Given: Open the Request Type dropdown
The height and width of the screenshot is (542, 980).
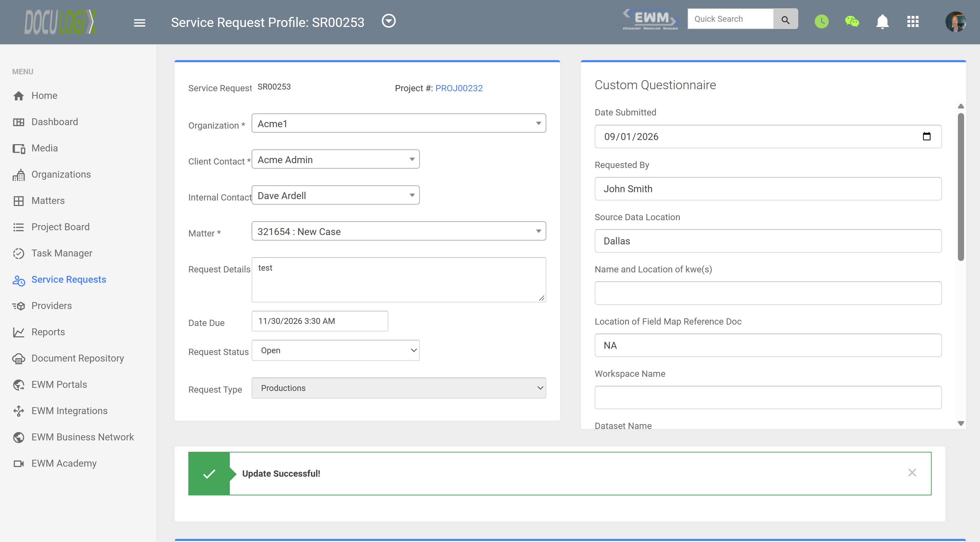Looking at the screenshot, I should pyautogui.click(x=399, y=388).
